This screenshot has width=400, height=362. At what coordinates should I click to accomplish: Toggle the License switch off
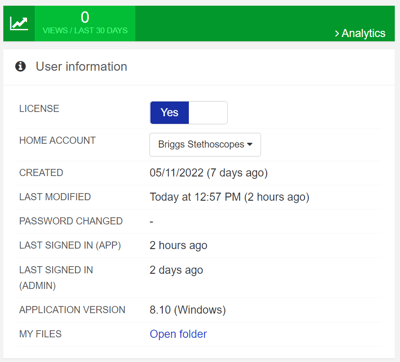click(189, 113)
